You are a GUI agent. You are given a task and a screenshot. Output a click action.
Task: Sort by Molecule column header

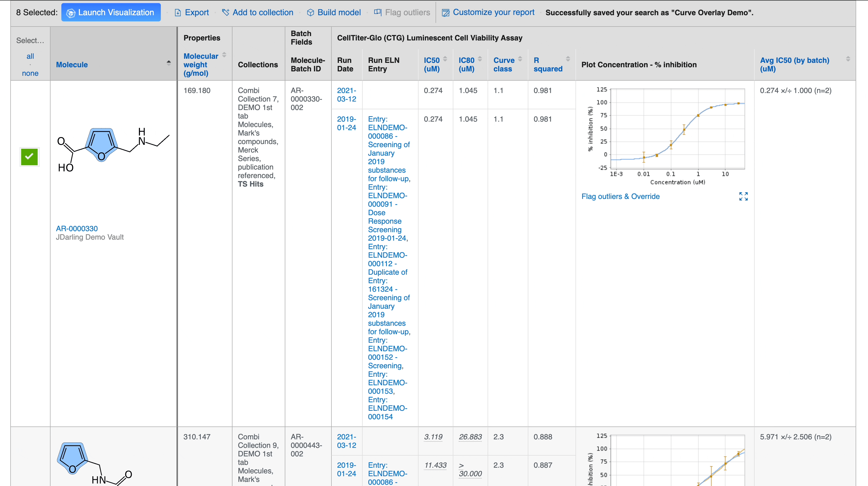[72, 65]
